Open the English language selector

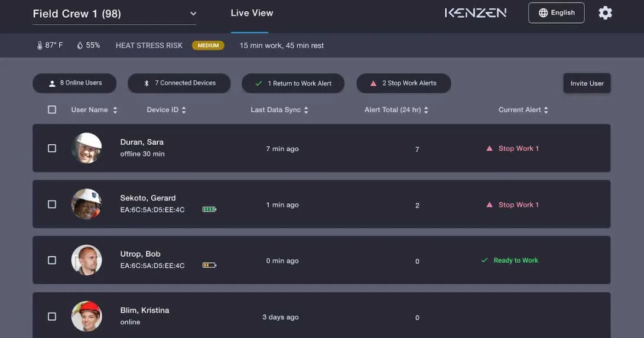(x=556, y=13)
